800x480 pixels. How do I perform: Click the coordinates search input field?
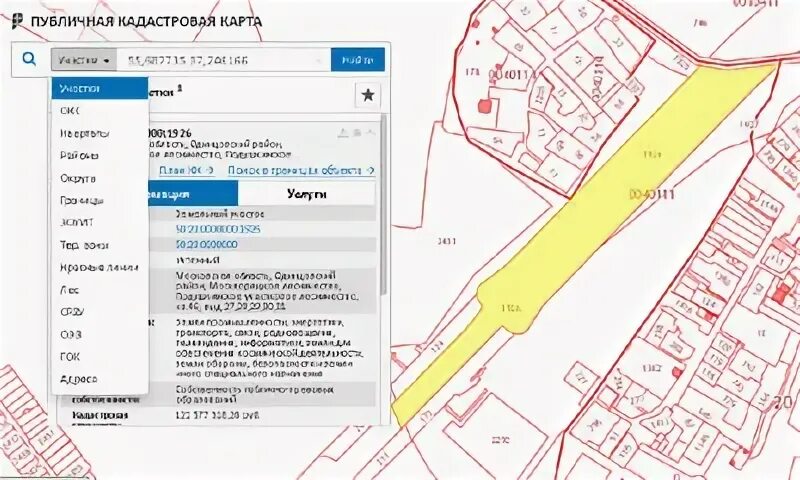click(x=223, y=60)
